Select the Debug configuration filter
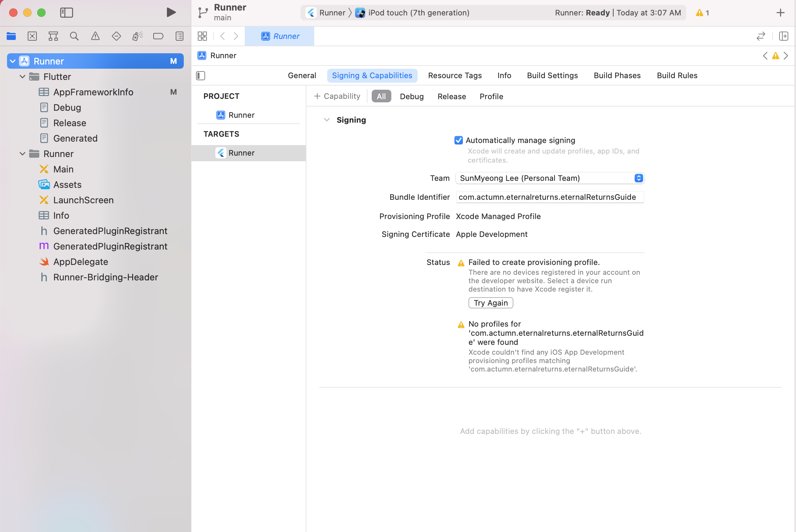Image resolution: width=796 pixels, height=532 pixels. pos(412,96)
